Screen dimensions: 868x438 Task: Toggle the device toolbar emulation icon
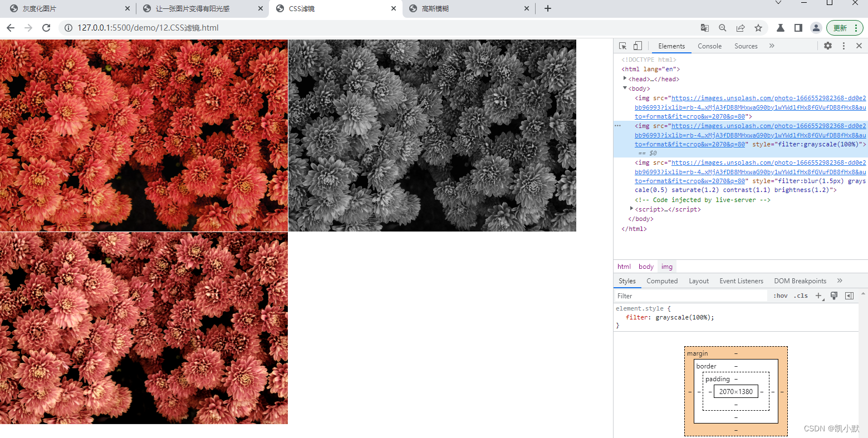pos(637,46)
